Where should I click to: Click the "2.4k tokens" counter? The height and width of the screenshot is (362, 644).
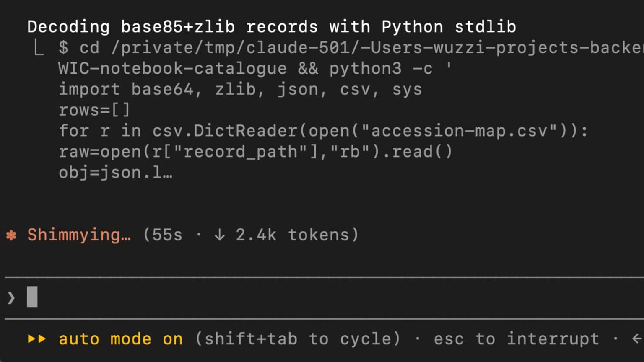292,235
